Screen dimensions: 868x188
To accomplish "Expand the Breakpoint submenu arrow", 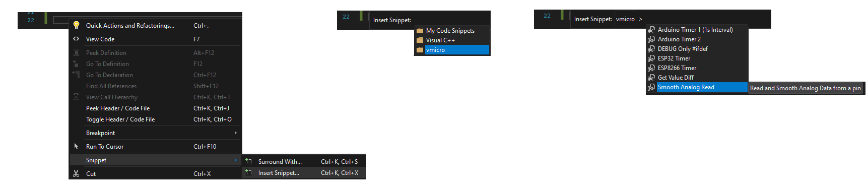I will click(235, 133).
